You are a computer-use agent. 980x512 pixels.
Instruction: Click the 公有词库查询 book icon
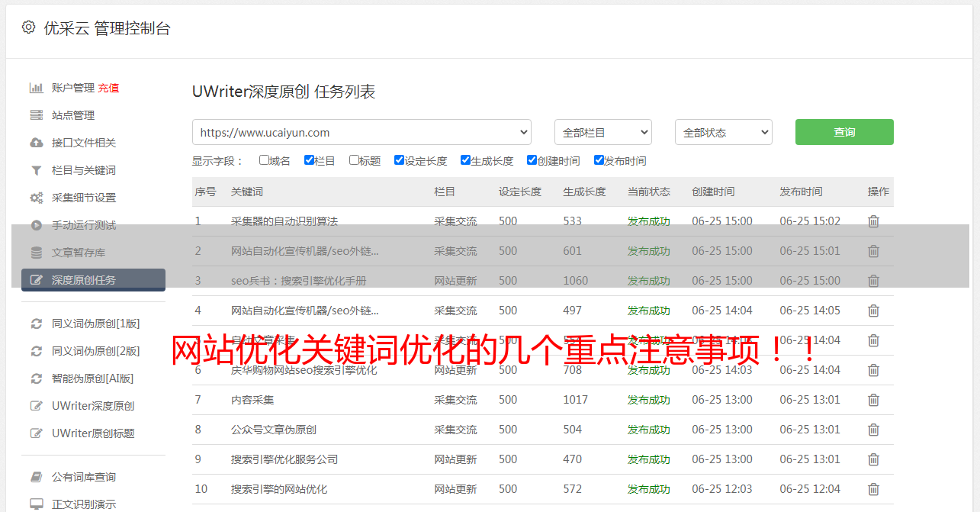point(36,477)
